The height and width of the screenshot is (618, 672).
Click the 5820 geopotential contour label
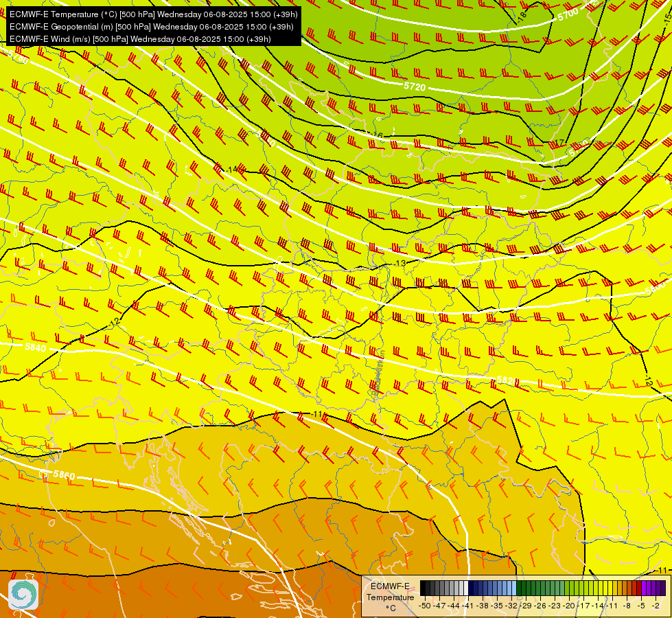coord(507,380)
